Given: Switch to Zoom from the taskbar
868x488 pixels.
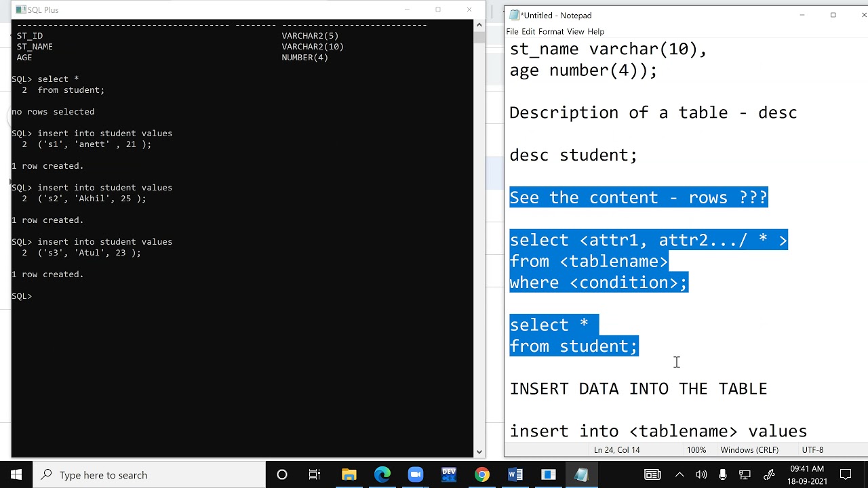Looking at the screenshot, I should tap(415, 474).
